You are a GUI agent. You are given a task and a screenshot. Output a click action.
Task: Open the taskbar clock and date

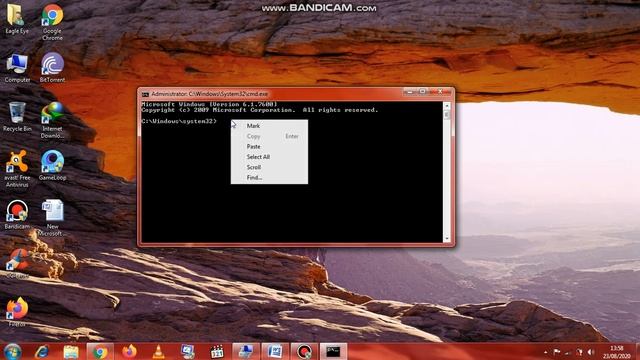[616, 352]
